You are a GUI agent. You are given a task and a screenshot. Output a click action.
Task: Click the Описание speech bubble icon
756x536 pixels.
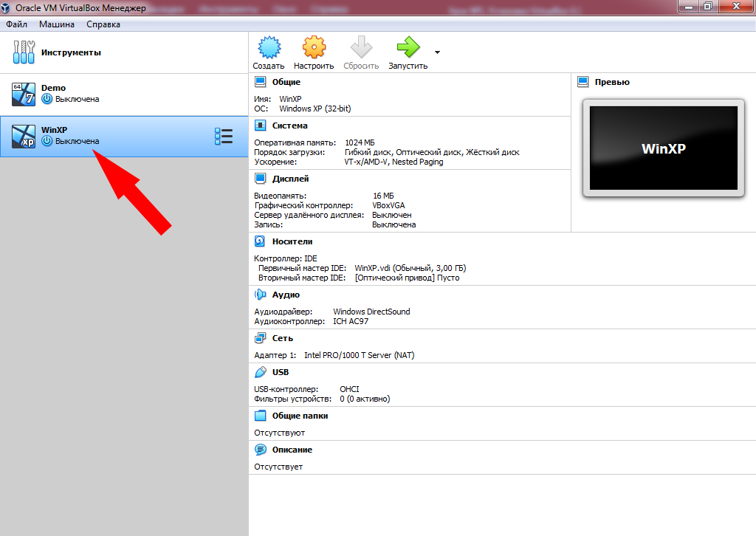(261, 449)
